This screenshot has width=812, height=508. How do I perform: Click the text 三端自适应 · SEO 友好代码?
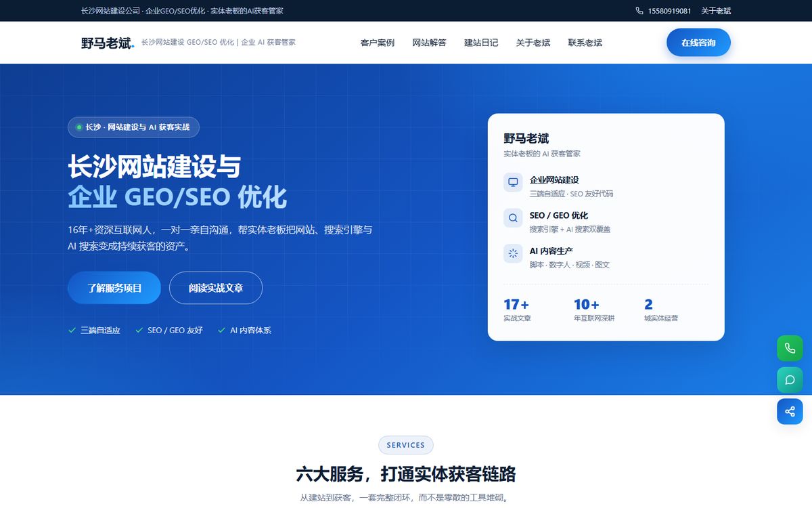[x=571, y=194]
